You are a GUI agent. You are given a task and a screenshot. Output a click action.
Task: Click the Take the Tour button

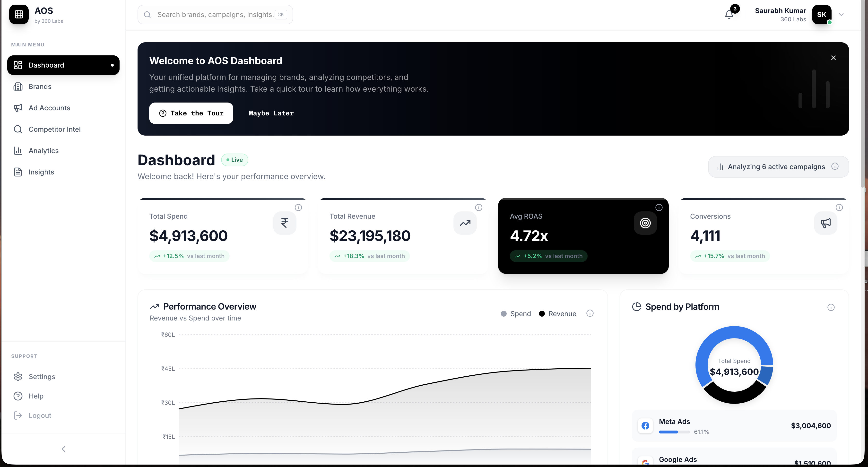tap(191, 113)
